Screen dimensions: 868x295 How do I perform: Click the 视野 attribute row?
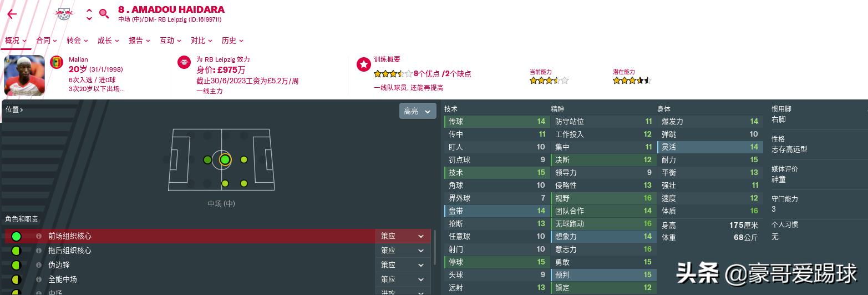coord(603,198)
